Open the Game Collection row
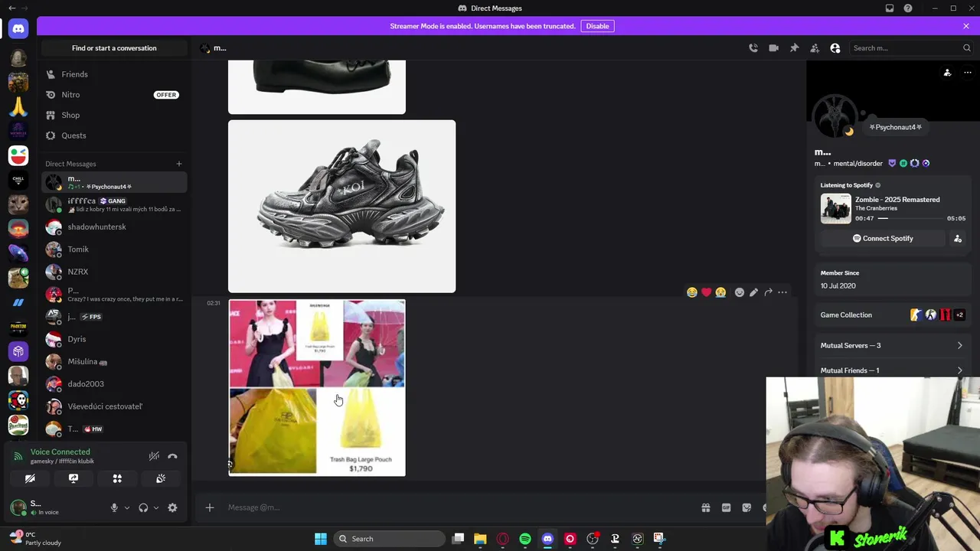The height and width of the screenshot is (551, 980). [x=891, y=315]
